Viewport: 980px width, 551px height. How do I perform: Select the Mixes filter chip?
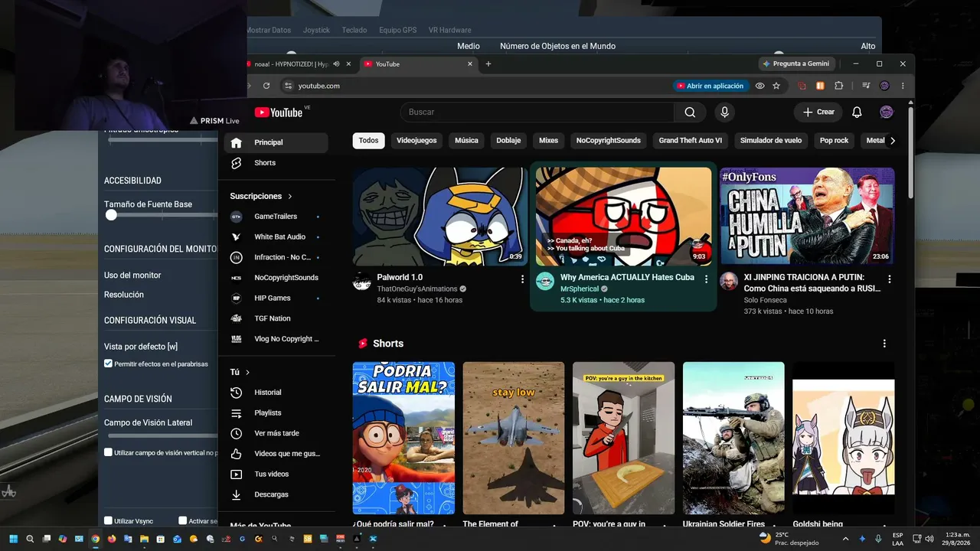coord(548,141)
